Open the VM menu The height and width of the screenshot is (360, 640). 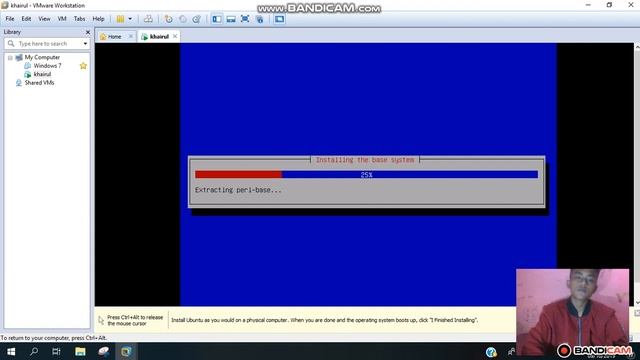point(62,19)
